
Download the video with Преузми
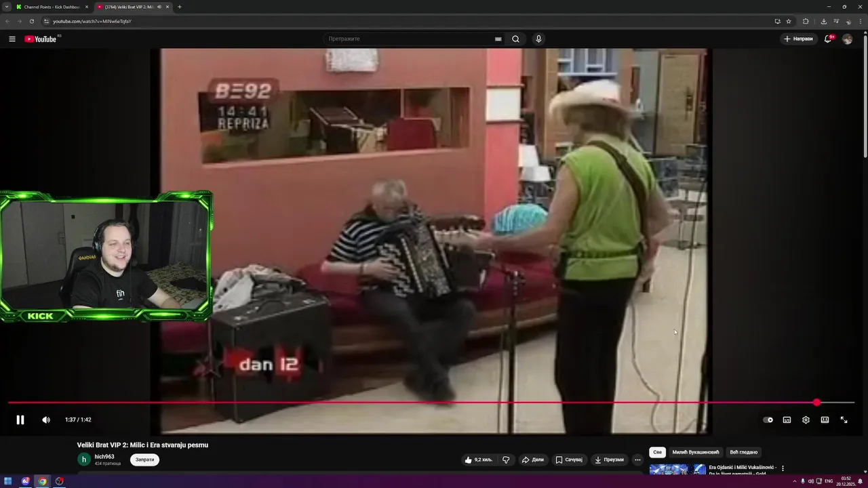click(x=609, y=460)
